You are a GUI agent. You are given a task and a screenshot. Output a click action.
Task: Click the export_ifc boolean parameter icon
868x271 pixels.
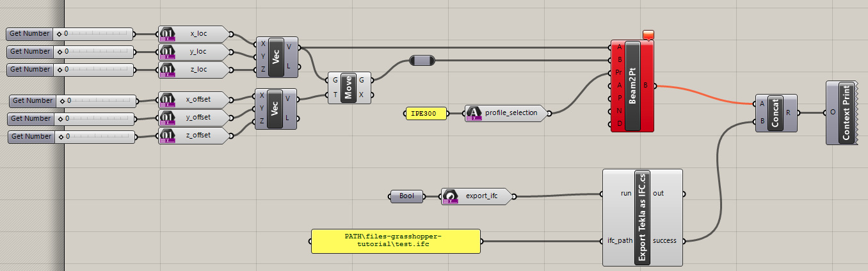450,196
